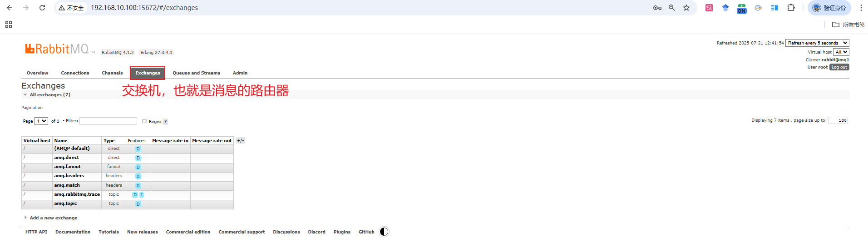Open the Discord footer link

pyautogui.click(x=316, y=232)
